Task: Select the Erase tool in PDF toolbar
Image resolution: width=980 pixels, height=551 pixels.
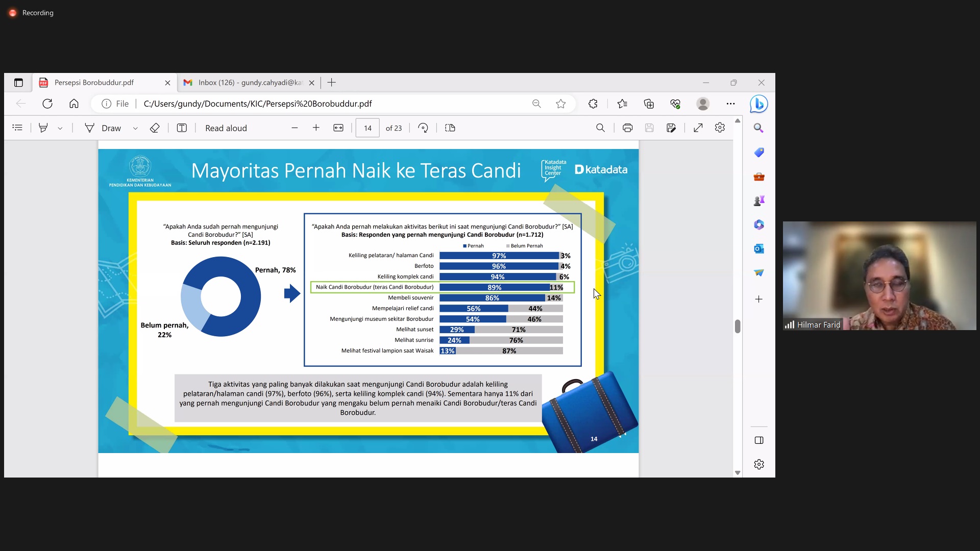Action: 155,128
